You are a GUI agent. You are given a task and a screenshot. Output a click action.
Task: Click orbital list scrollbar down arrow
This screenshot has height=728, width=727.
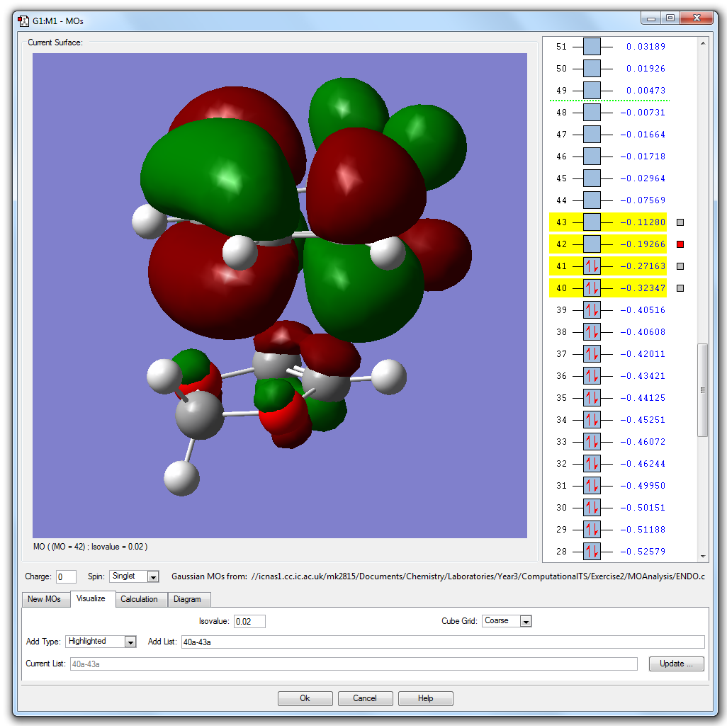click(x=703, y=556)
